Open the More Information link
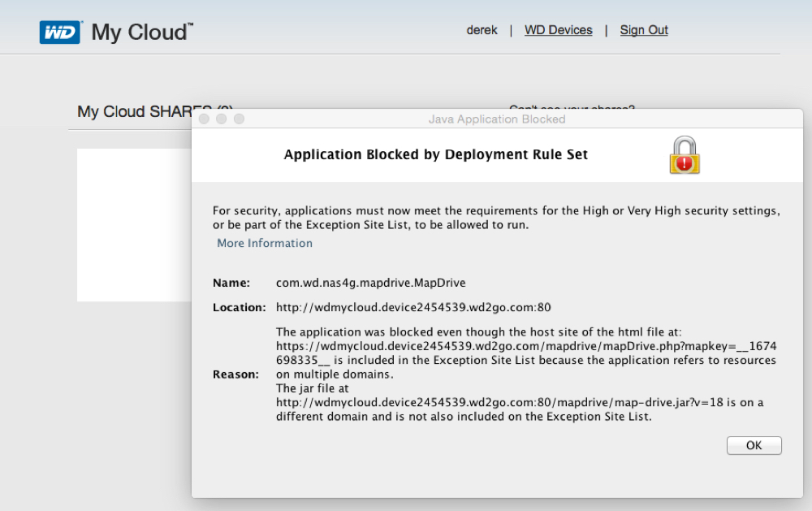The width and height of the screenshot is (812, 511). 265,244
